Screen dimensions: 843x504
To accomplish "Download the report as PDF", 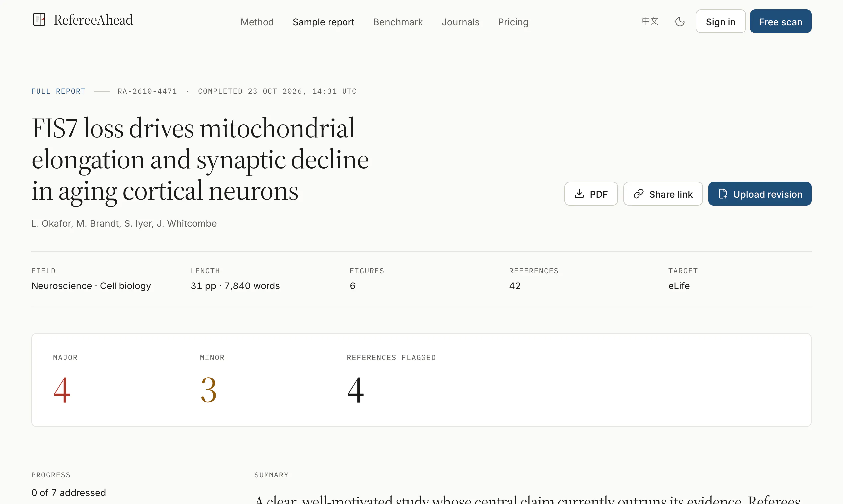I will (591, 194).
